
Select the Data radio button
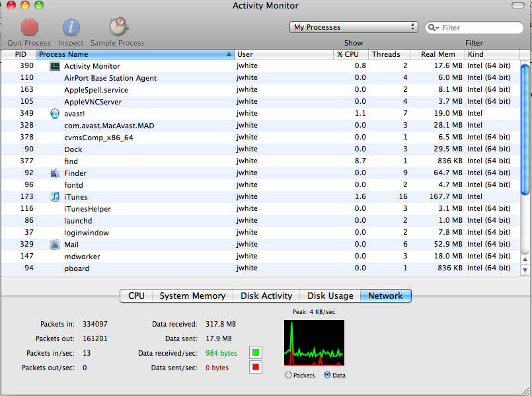click(x=327, y=375)
